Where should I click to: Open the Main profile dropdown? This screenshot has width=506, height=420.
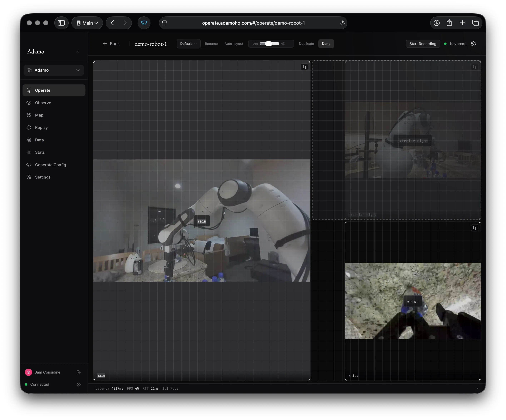pyautogui.click(x=87, y=23)
